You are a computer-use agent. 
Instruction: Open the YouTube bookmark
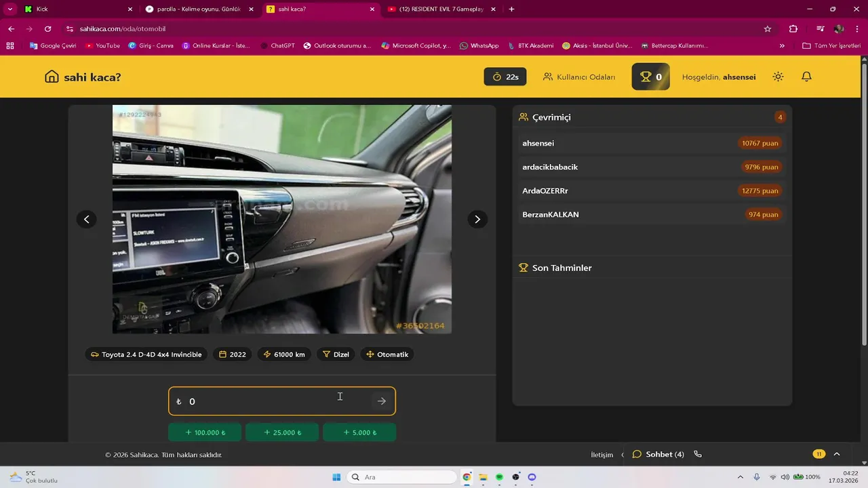(x=103, y=45)
